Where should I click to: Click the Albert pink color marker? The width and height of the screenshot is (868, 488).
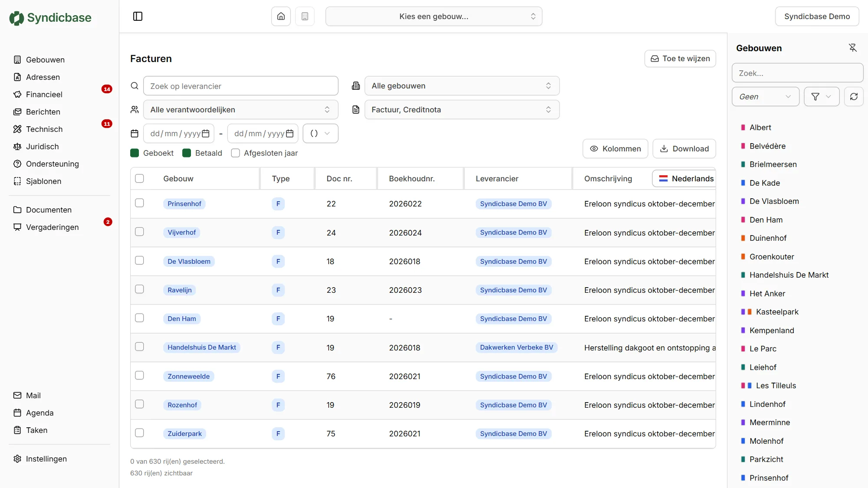tap(743, 128)
